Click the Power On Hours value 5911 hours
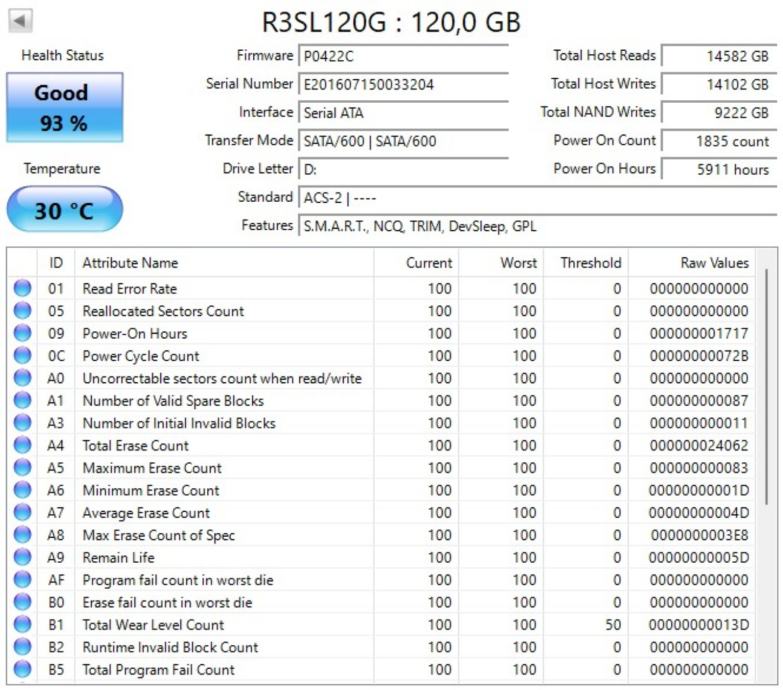This screenshot has height=690, width=783. 720,170
